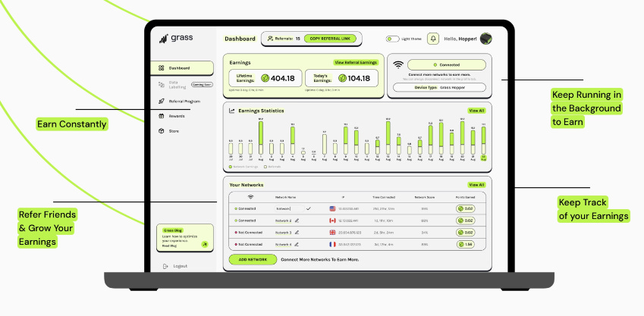Click the Network Score column header
This screenshot has height=316, width=644.
(x=424, y=197)
